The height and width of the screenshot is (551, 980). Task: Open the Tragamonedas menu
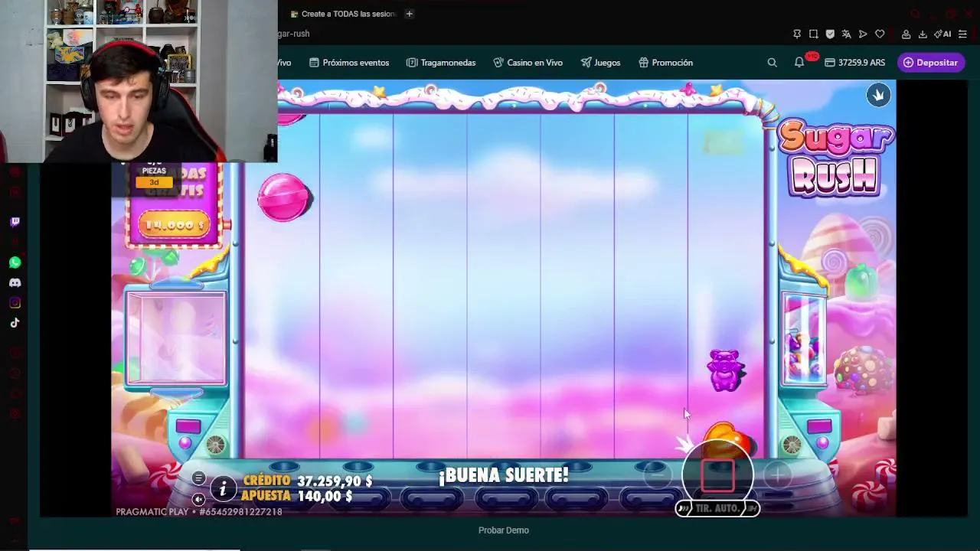[x=441, y=63]
